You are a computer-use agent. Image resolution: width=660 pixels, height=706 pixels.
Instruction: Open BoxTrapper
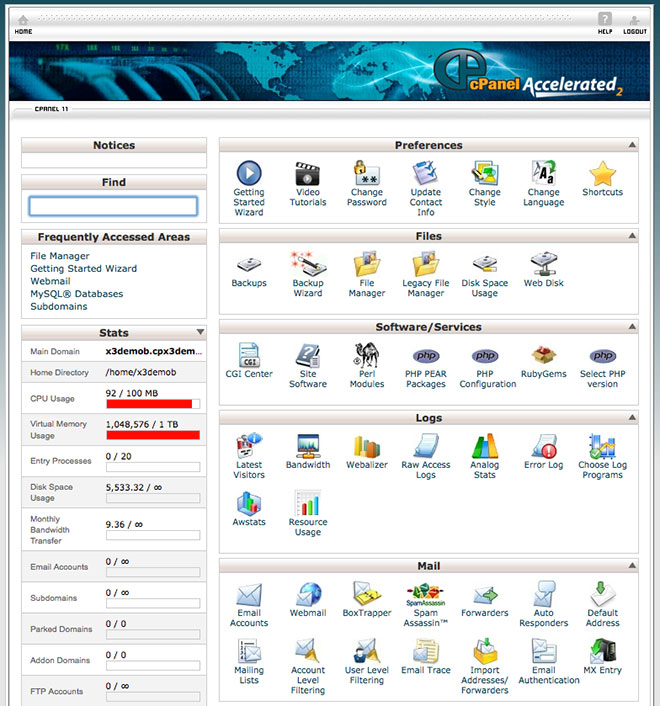click(x=366, y=594)
